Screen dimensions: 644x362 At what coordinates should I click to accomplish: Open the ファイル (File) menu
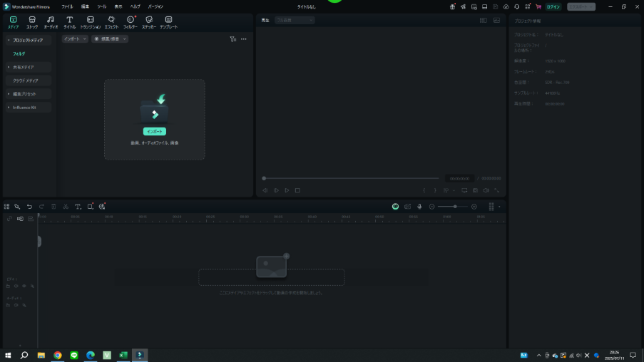click(67, 6)
